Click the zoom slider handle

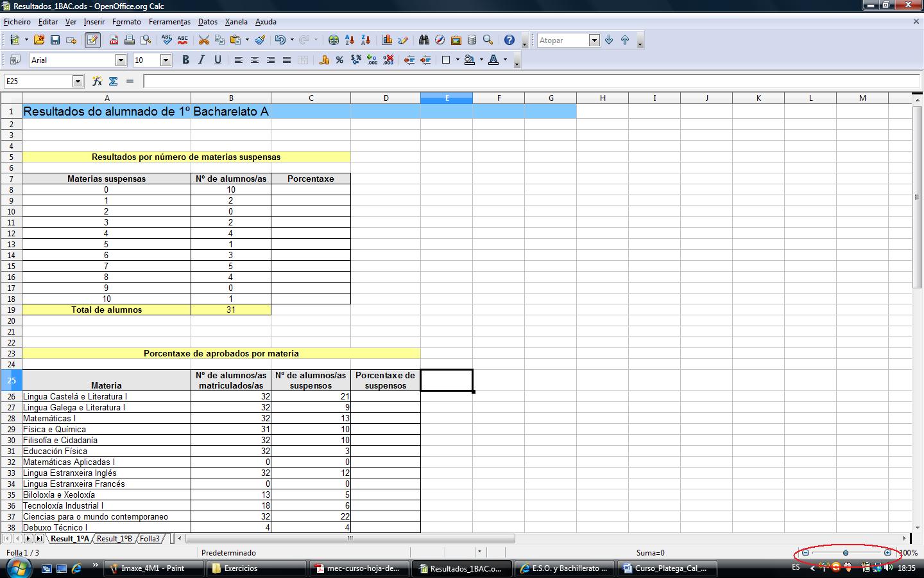click(846, 552)
